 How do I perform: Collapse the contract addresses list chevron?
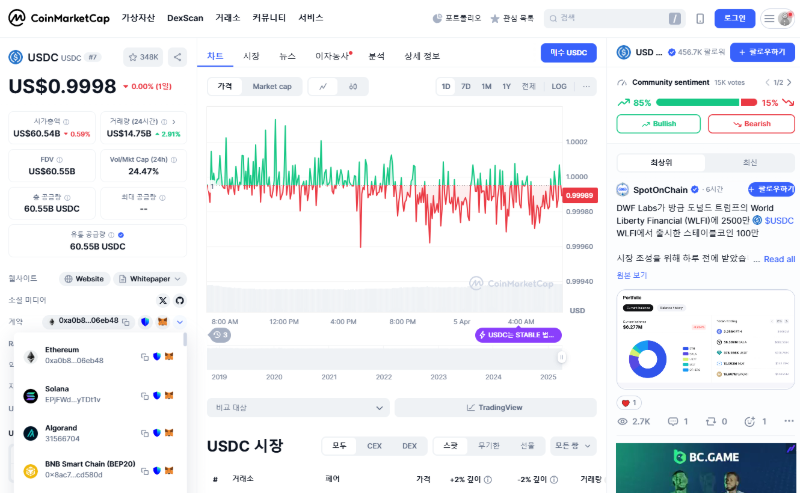pos(180,322)
